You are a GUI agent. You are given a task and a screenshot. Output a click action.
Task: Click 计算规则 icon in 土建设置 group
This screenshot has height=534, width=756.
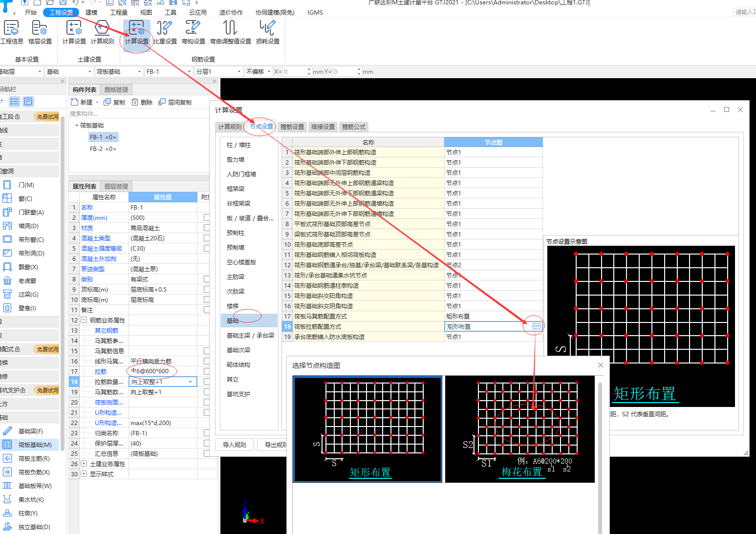(102, 32)
